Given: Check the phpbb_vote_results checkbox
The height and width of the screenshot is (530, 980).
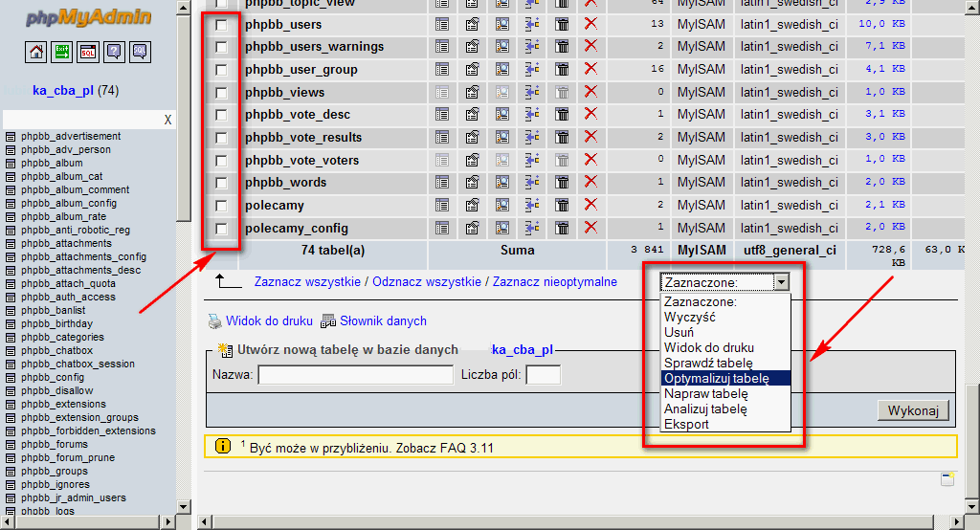Looking at the screenshot, I should 221,138.
